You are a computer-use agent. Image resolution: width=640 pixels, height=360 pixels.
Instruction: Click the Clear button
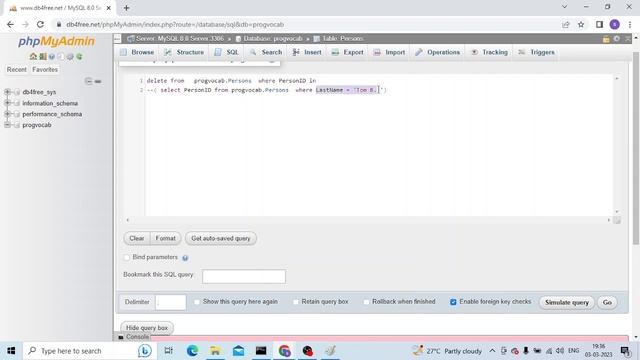(137, 238)
